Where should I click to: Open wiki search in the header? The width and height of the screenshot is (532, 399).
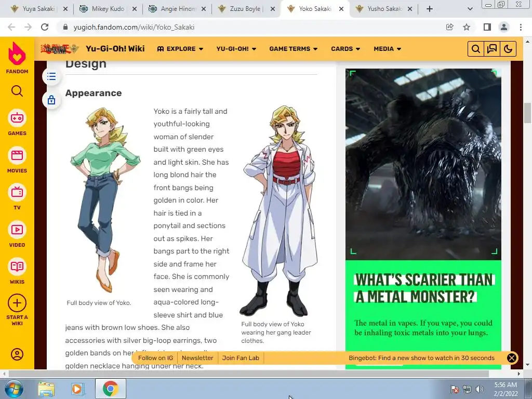476,49
